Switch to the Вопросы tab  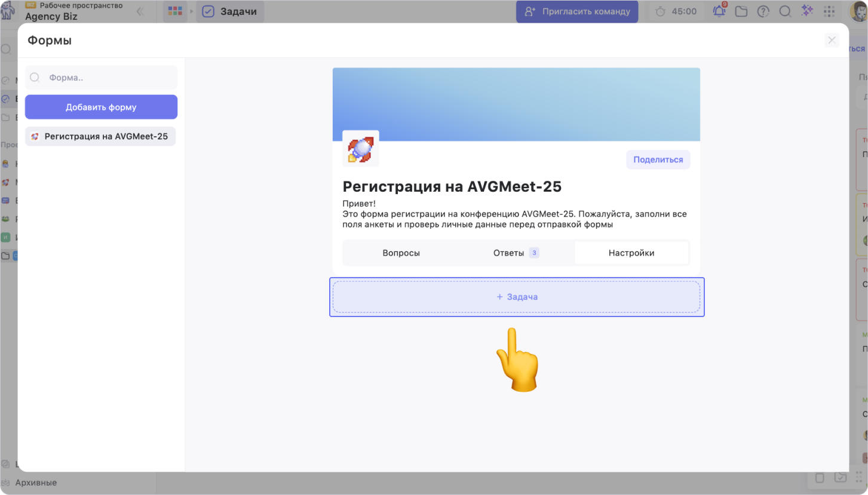[401, 253]
